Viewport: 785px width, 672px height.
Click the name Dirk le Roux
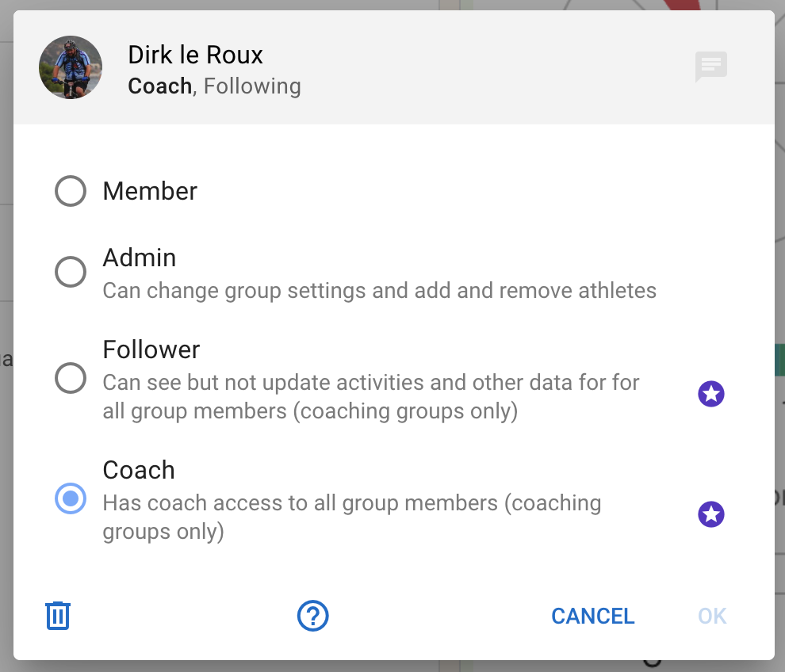(x=195, y=55)
